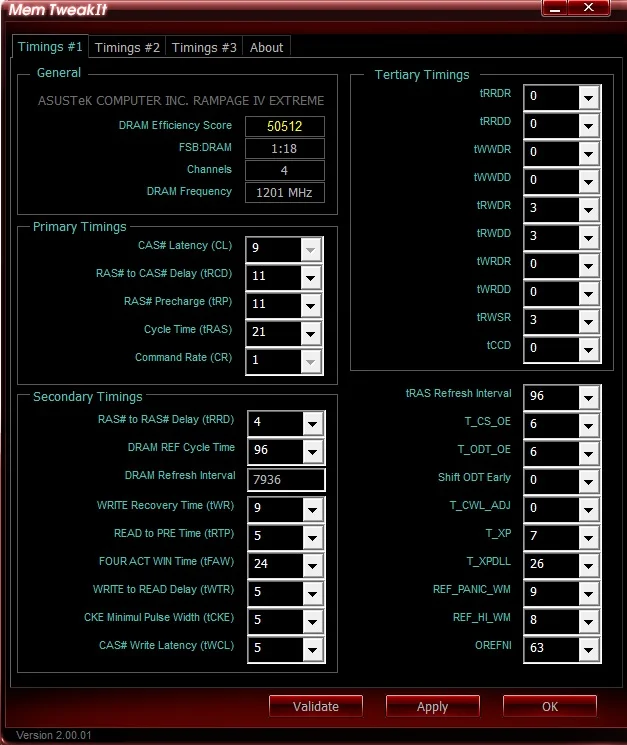The height and width of the screenshot is (745, 627).
Task: Click the DRAM Refresh Interval field
Action: point(286,479)
